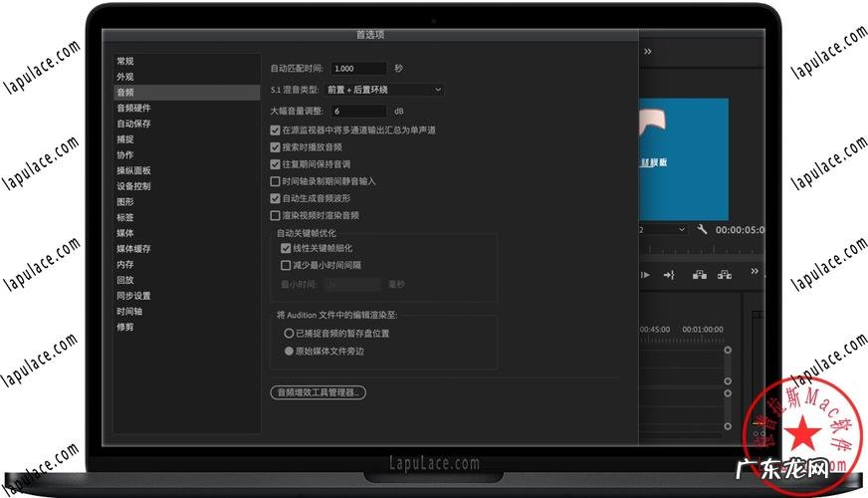Select 音频硬件 in preferences sidebar
The image size is (868, 498).
[x=133, y=108]
